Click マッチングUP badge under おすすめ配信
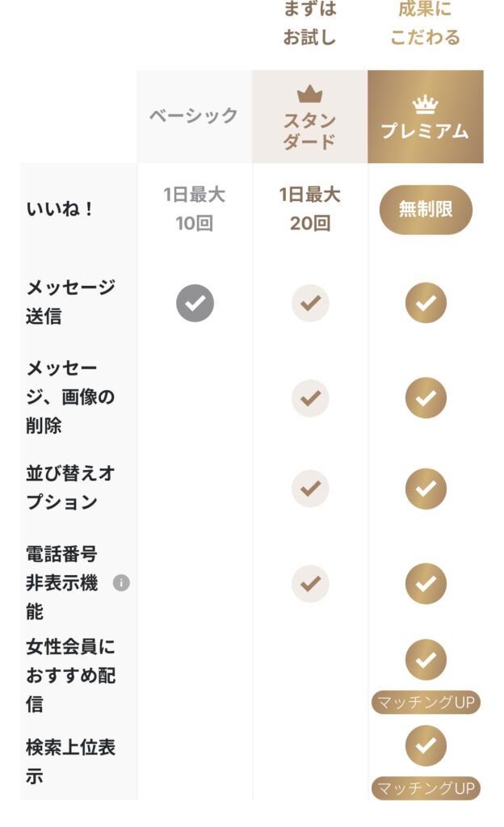The width and height of the screenshot is (504, 827). click(x=426, y=703)
